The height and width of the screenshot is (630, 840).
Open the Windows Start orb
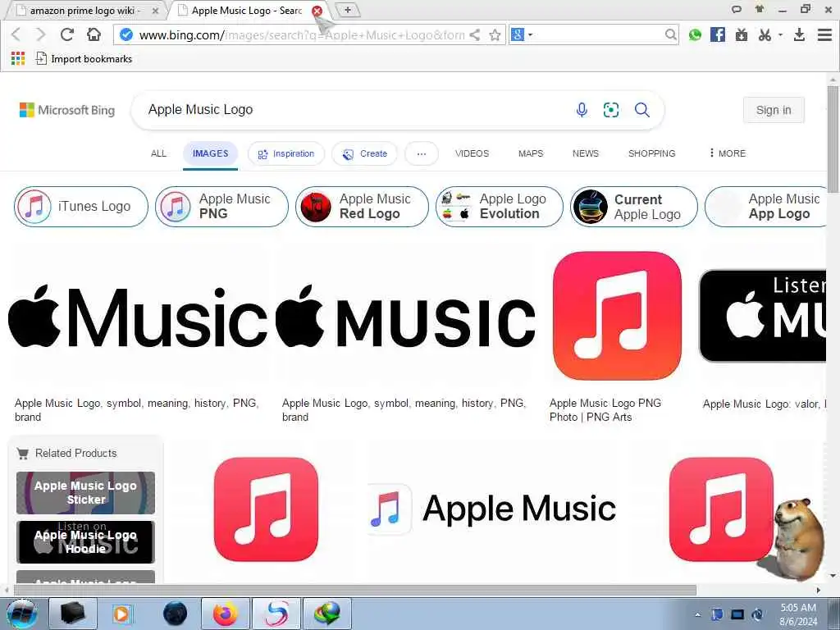pos(21,614)
